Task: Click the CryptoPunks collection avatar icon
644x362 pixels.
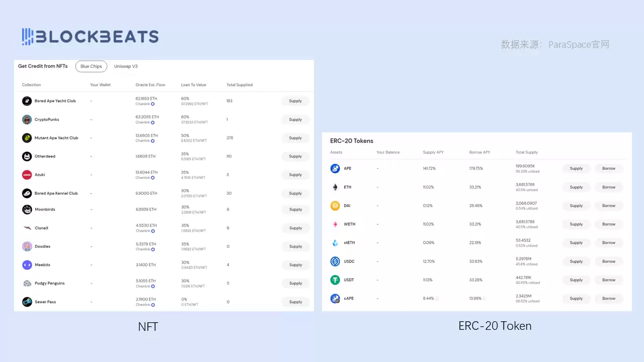Action: pyautogui.click(x=27, y=120)
